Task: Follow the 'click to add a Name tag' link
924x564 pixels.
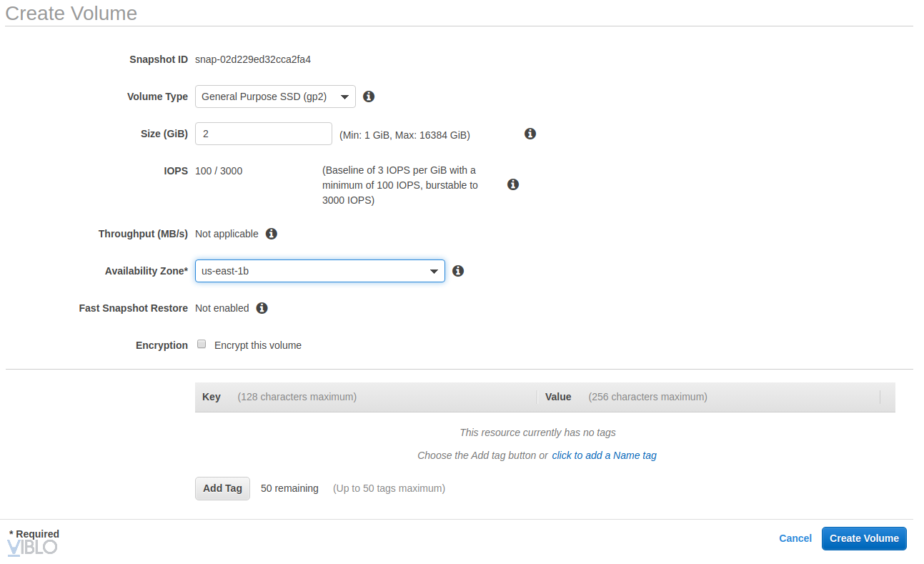Action: point(604,455)
